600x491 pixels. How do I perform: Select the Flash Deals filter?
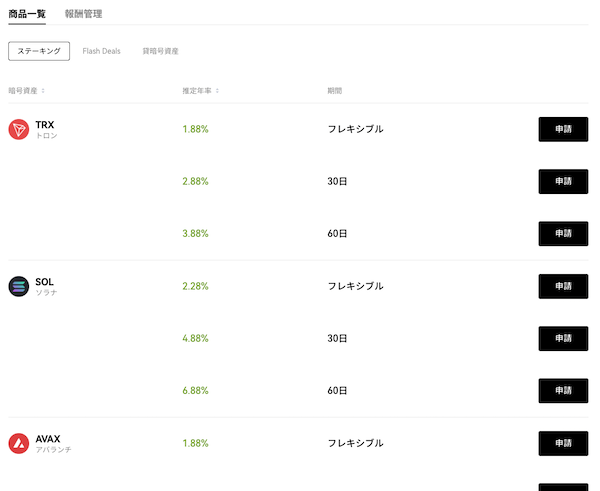pos(101,51)
